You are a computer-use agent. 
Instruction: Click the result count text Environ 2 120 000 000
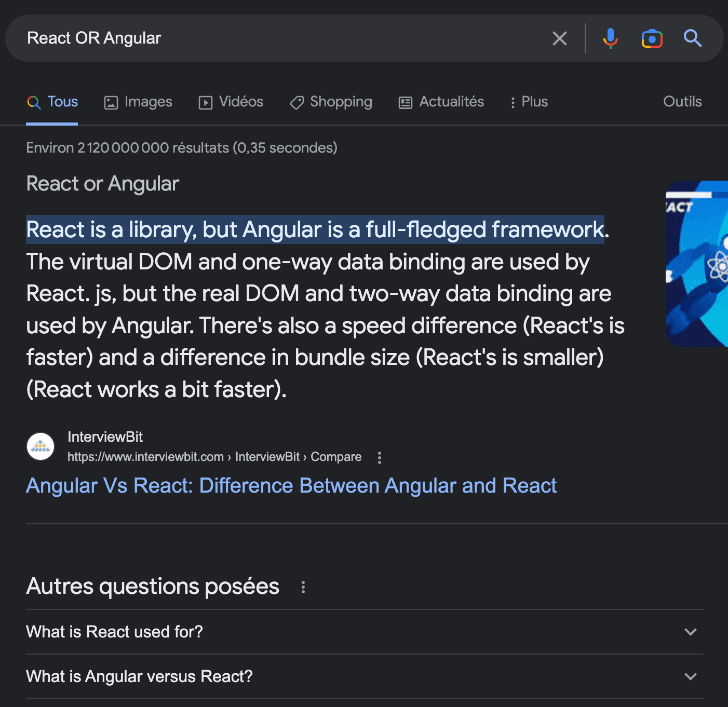point(182,148)
